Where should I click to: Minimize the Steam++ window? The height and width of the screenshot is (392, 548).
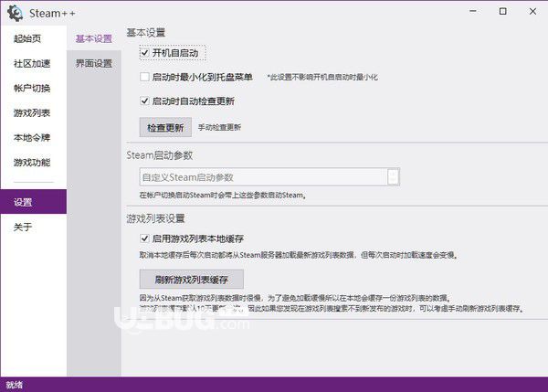point(473,11)
